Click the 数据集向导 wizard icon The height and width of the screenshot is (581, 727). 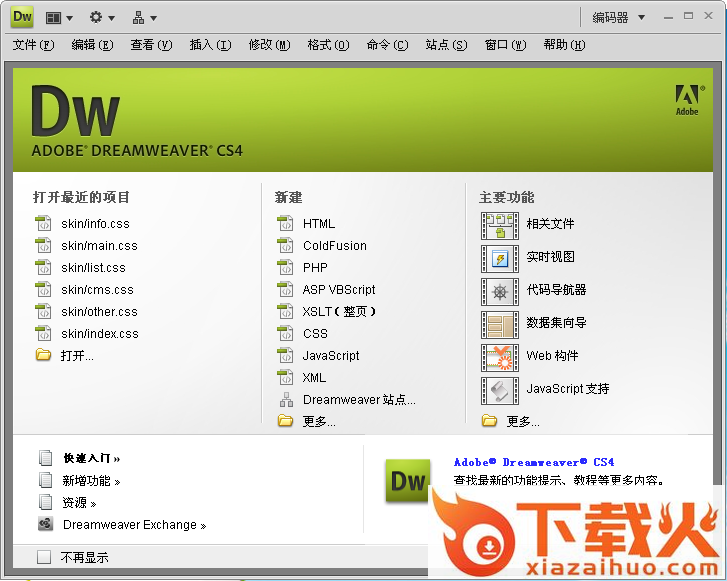(x=500, y=324)
